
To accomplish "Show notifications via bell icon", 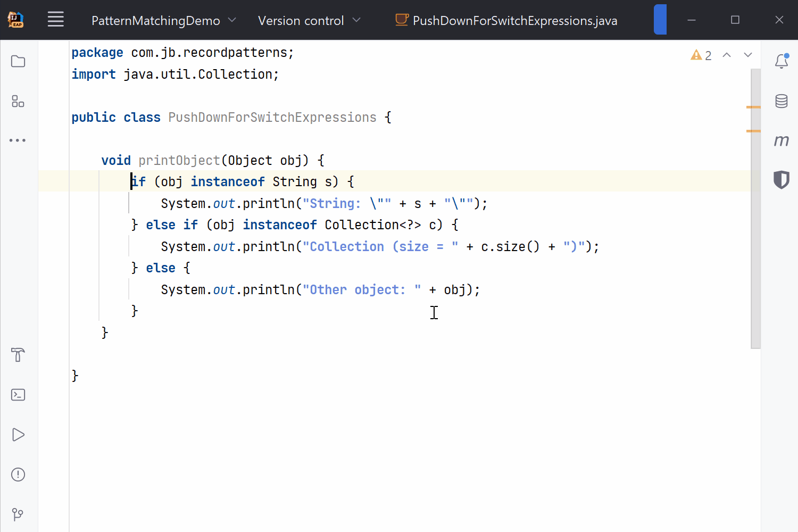I will [781, 61].
